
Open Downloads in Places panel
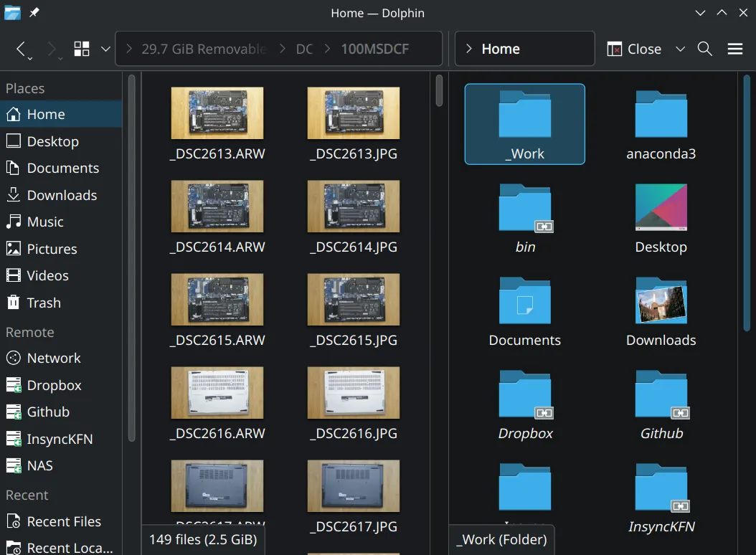click(61, 195)
